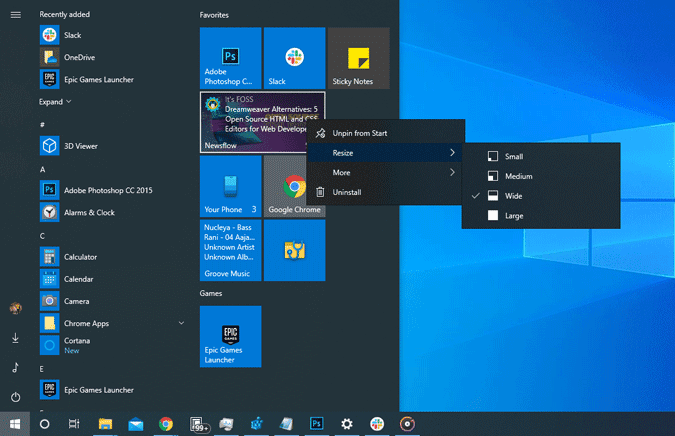Screen dimensions: 675x436
Task: Open Chrome on the taskbar
Action: [166, 424]
